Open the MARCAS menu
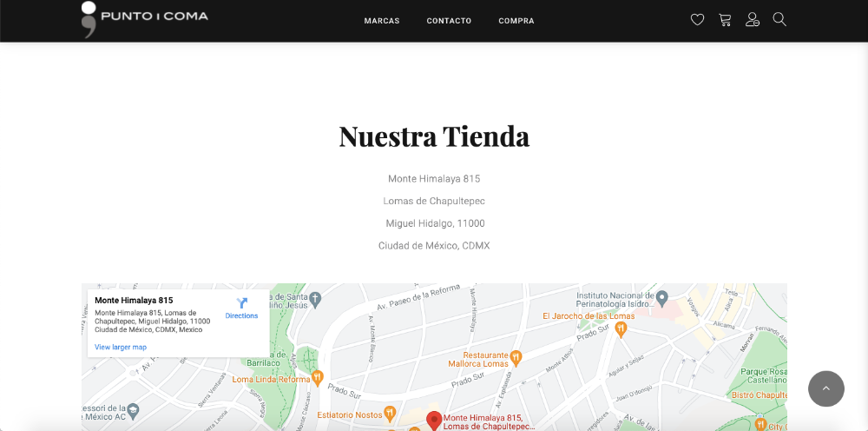This screenshot has height=431, width=868. pyautogui.click(x=382, y=21)
